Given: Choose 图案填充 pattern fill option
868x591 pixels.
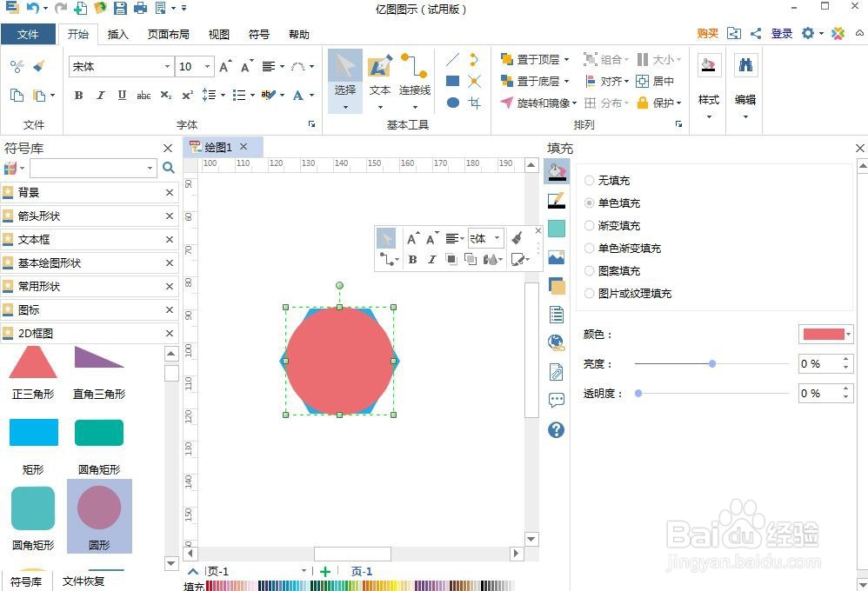Looking at the screenshot, I should [x=590, y=270].
